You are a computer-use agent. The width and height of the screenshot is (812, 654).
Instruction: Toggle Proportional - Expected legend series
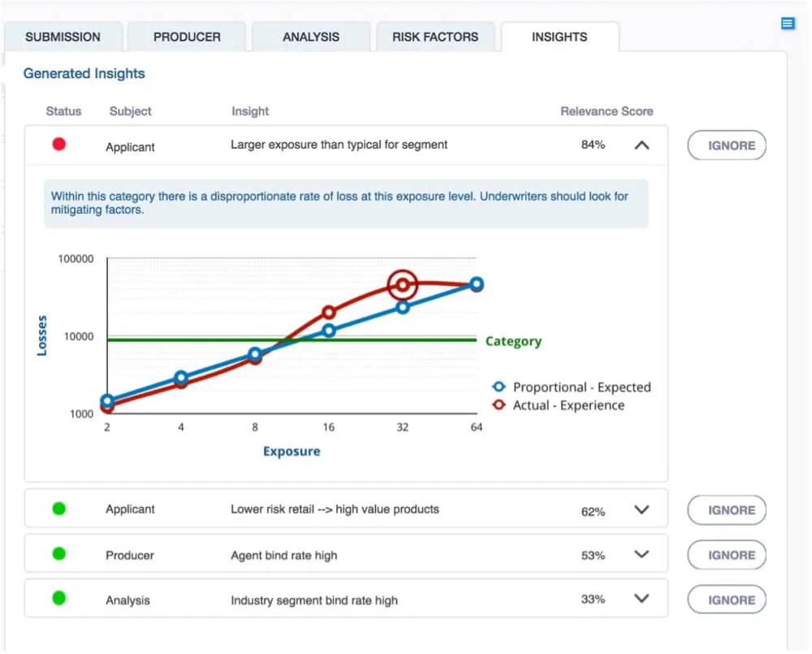click(572, 388)
